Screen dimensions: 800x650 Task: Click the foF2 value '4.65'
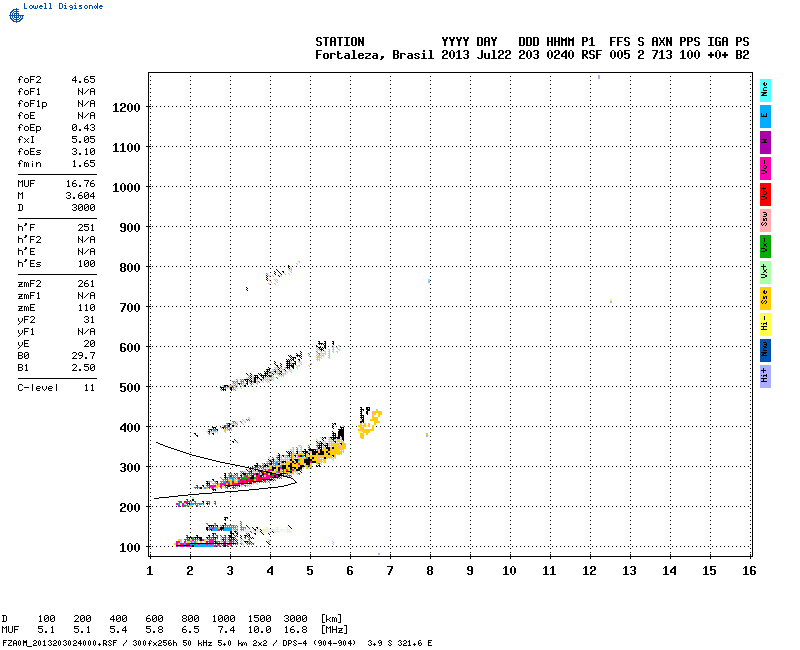(83, 80)
